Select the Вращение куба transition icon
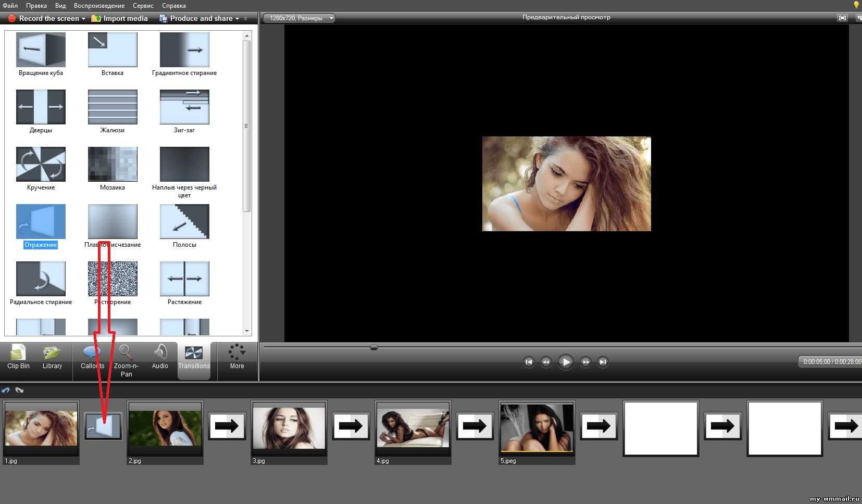Image resolution: width=862 pixels, height=504 pixels. pyautogui.click(x=41, y=49)
